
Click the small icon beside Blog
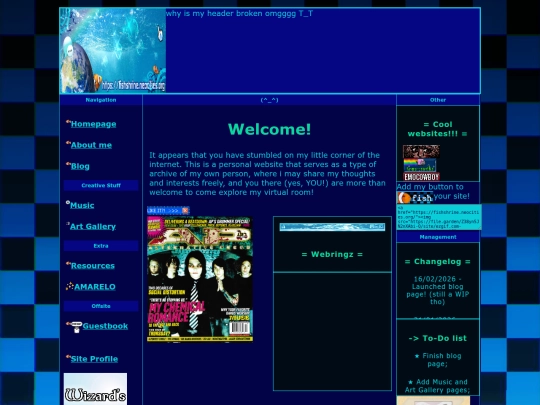point(68,164)
